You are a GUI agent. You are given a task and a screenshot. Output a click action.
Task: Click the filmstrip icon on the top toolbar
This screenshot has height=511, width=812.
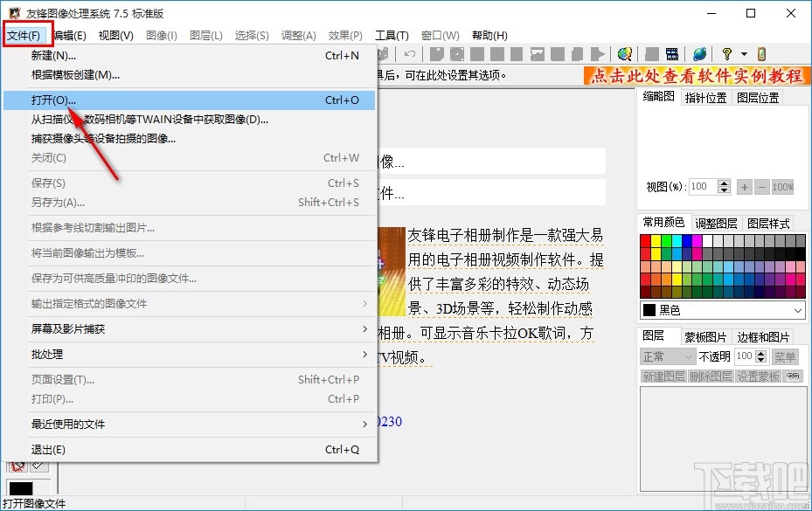(x=671, y=54)
